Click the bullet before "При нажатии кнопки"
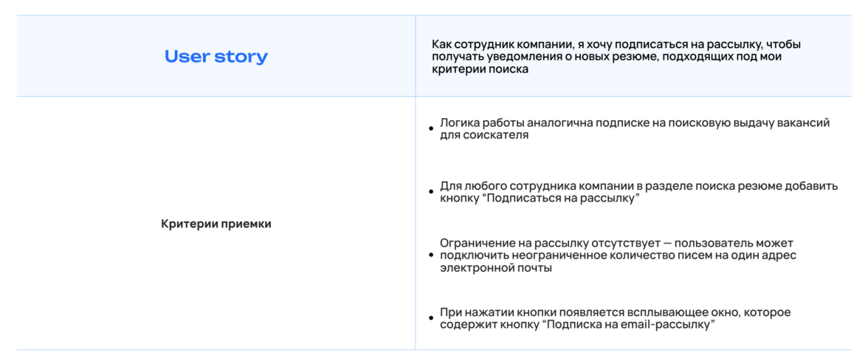Viewport: 868px width, 364px height. (431, 318)
